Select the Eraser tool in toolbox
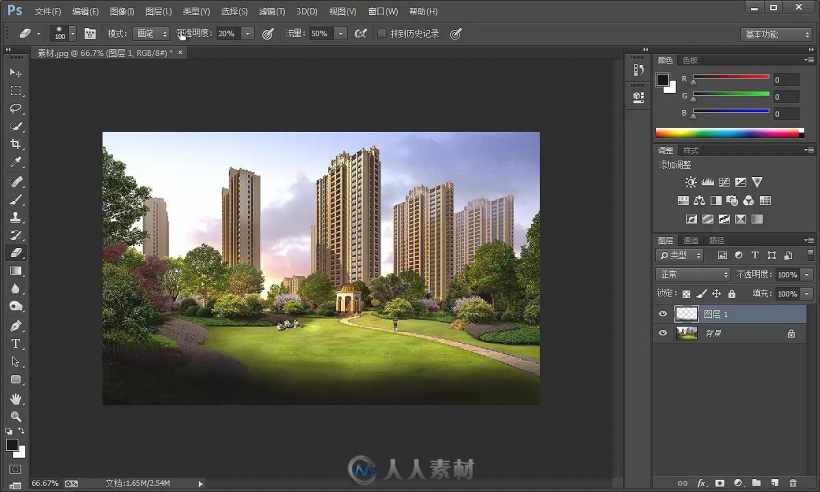Image resolution: width=820 pixels, height=492 pixels. coord(15,253)
